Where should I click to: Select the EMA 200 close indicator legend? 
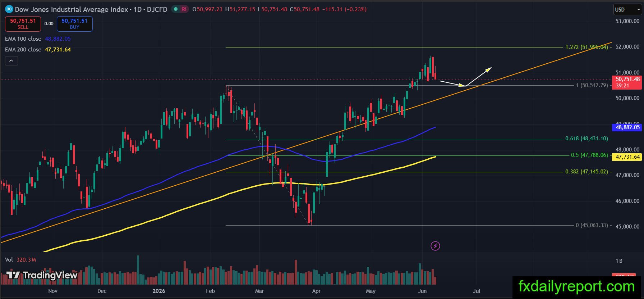click(23, 50)
